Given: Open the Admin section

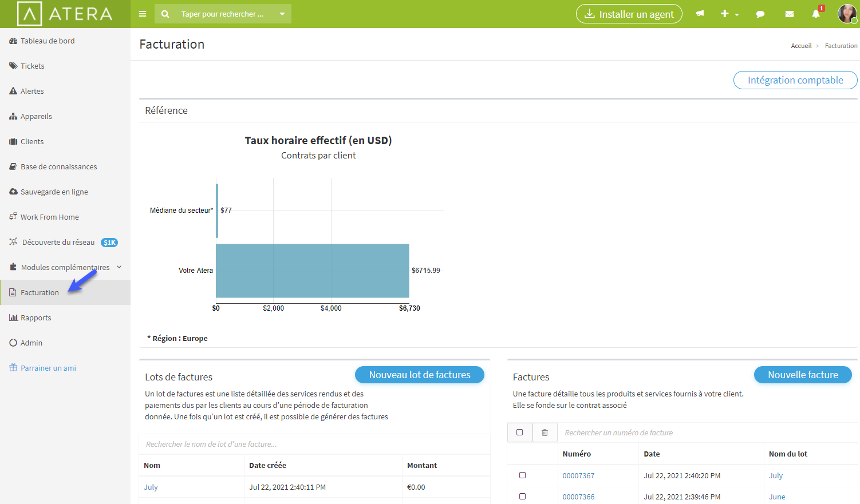Looking at the screenshot, I should point(31,343).
